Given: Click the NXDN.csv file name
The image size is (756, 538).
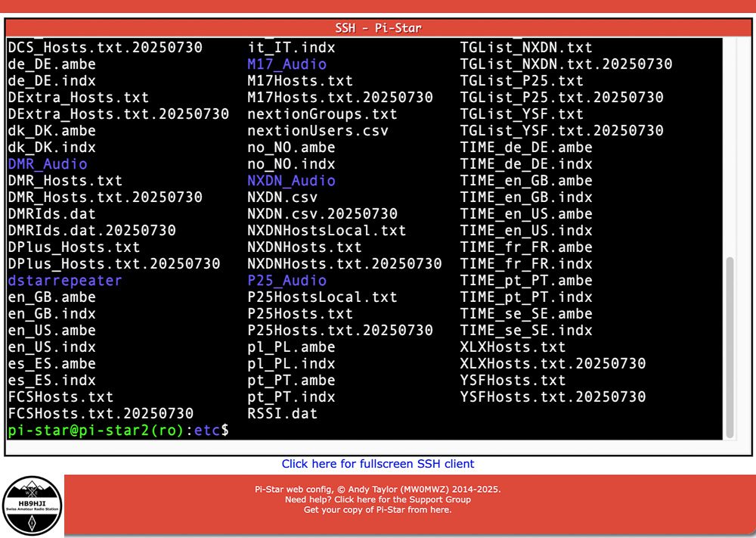Looking at the screenshot, I should pos(283,197).
